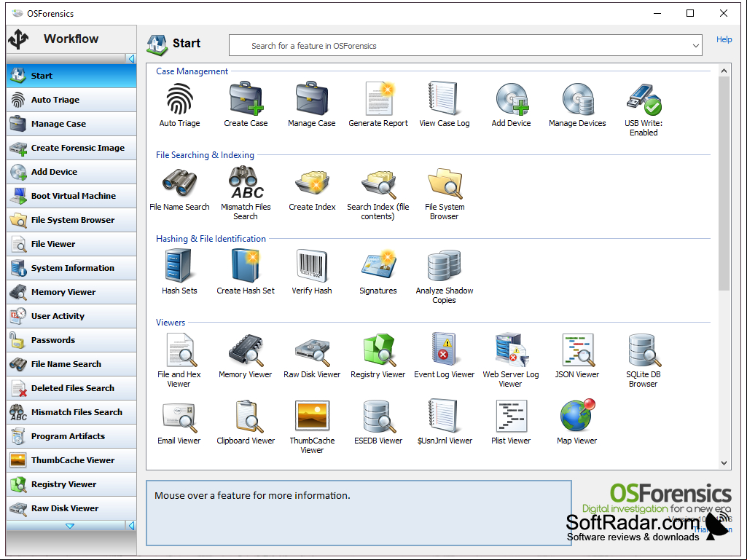Launch the Map Viewer globe icon
Image resolution: width=747 pixels, height=560 pixels.
[x=577, y=423]
